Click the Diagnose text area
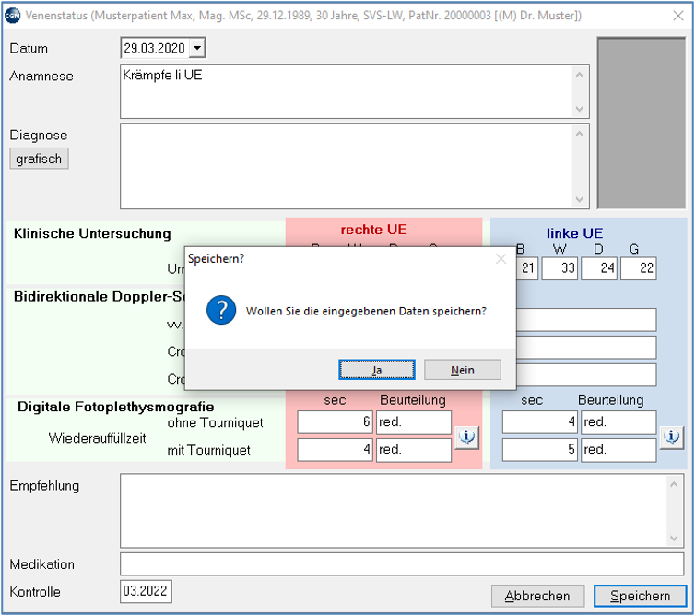The height and width of the screenshot is (616, 695). (354, 166)
